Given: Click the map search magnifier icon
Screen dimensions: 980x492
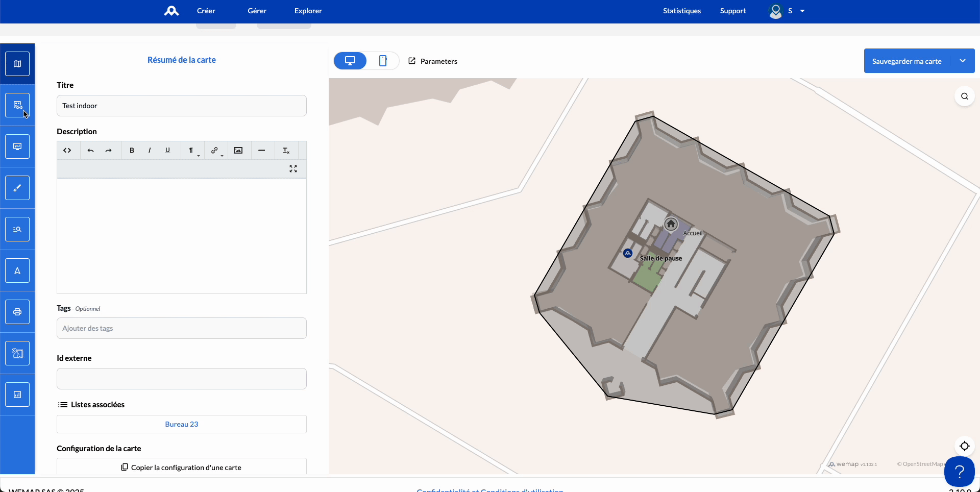Looking at the screenshot, I should coord(965,96).
